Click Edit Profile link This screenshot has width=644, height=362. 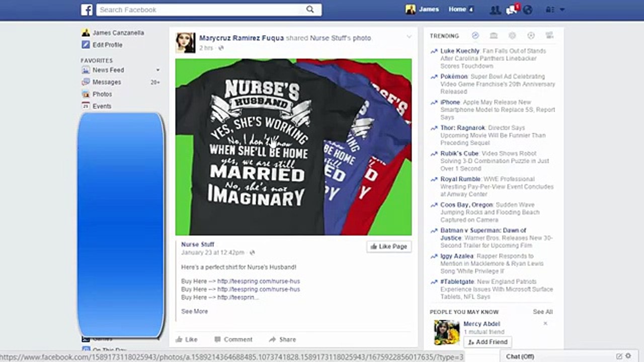pyautogui.click(x=107, y=45)
